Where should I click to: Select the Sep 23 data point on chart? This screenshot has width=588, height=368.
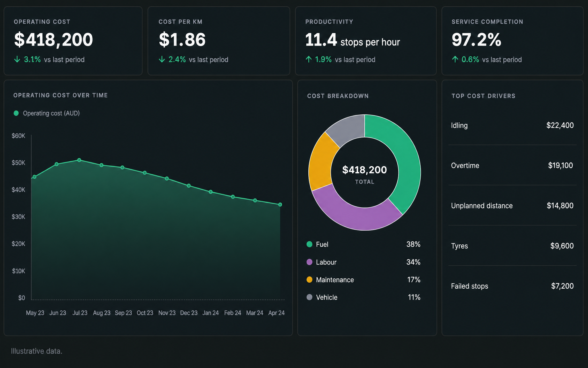coord(122,167)
